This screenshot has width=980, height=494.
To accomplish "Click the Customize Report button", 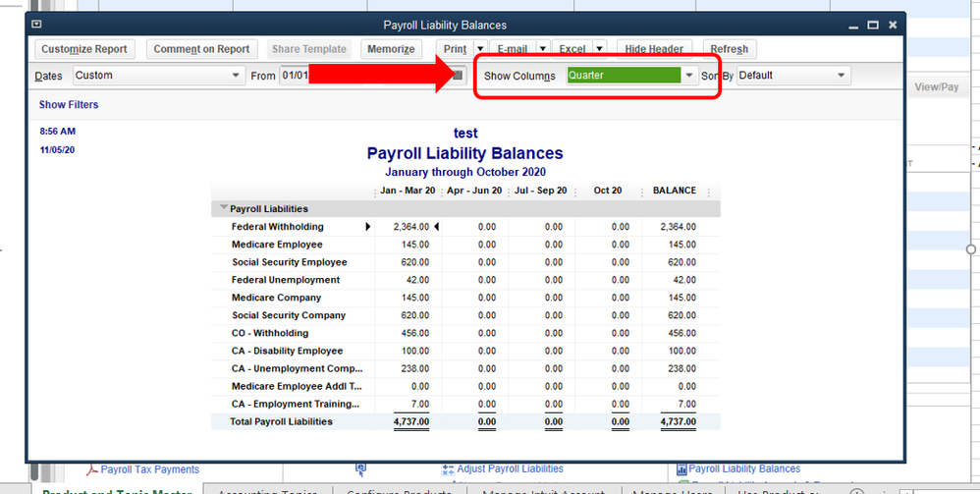I will (x=84, y=49).
